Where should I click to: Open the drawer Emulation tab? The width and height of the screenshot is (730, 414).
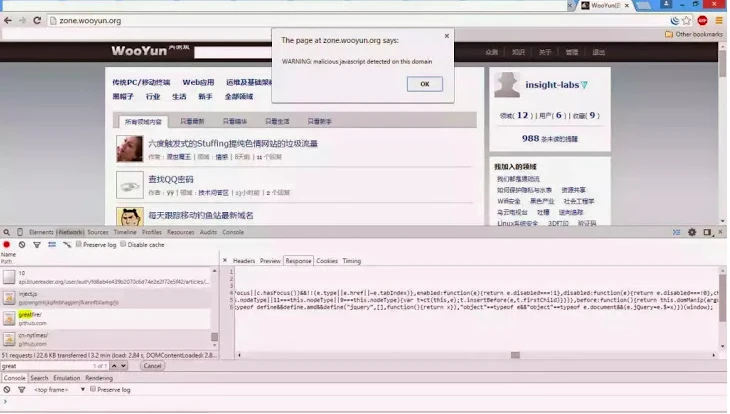67,378
